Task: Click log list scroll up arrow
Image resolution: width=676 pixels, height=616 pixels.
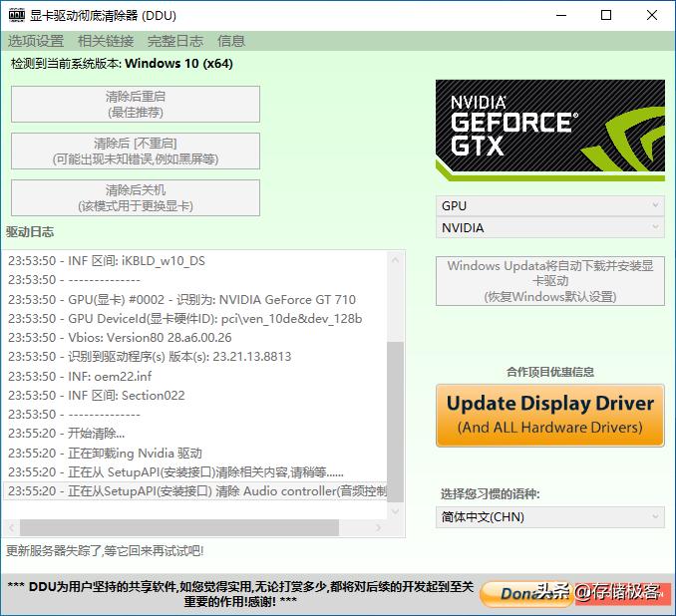Action: tap(396, 260)
